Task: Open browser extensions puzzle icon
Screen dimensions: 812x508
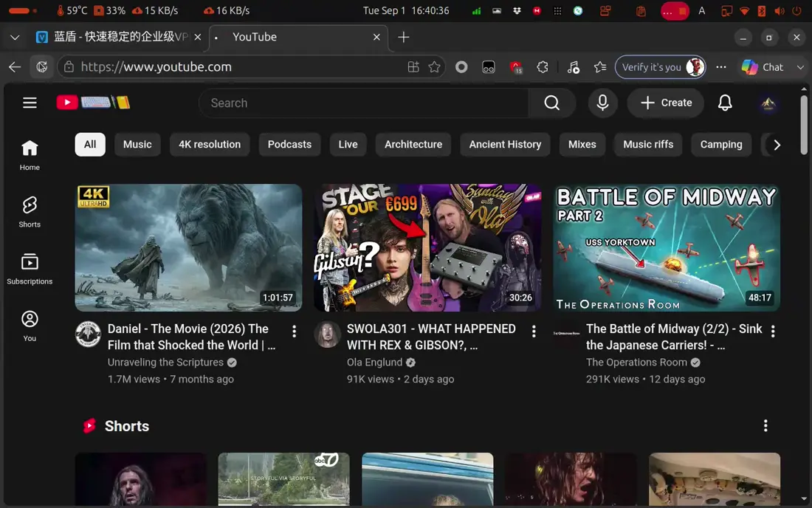Action: 543,66
